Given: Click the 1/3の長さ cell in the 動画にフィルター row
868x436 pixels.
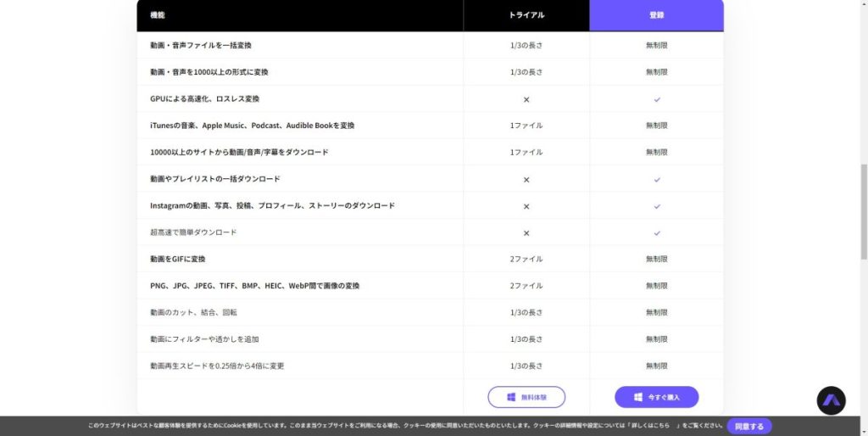Looking at the screenshot, I should [526, 339].
